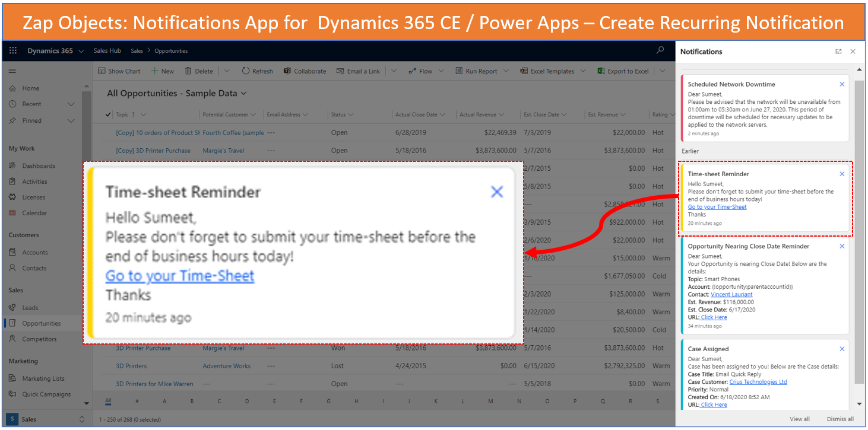Open the '3D Printers for Mike Warren' opportunity
The height and width of the screenshot is (430, 868).
[154, 384]
